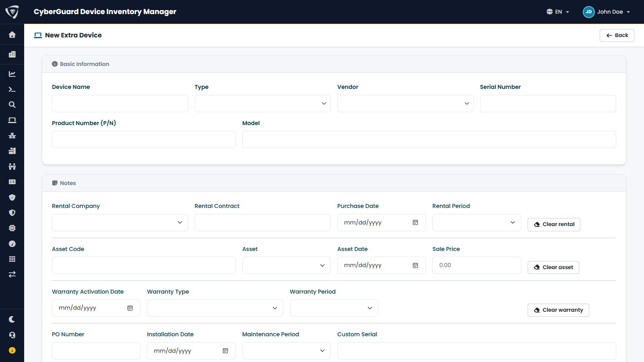This screenshot has width=644, height=362.
Task: Expand the Rental Period dropdown
Action: 477,222
